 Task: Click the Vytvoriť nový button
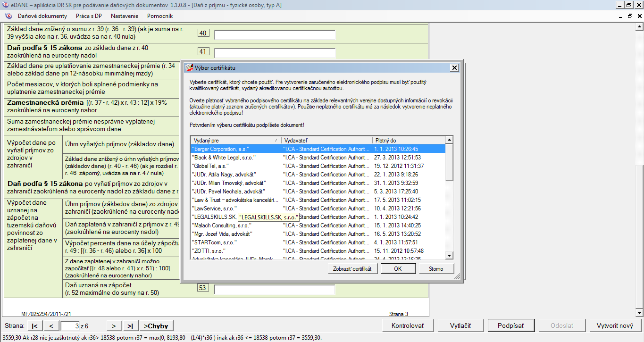click(x=615, y=325)
